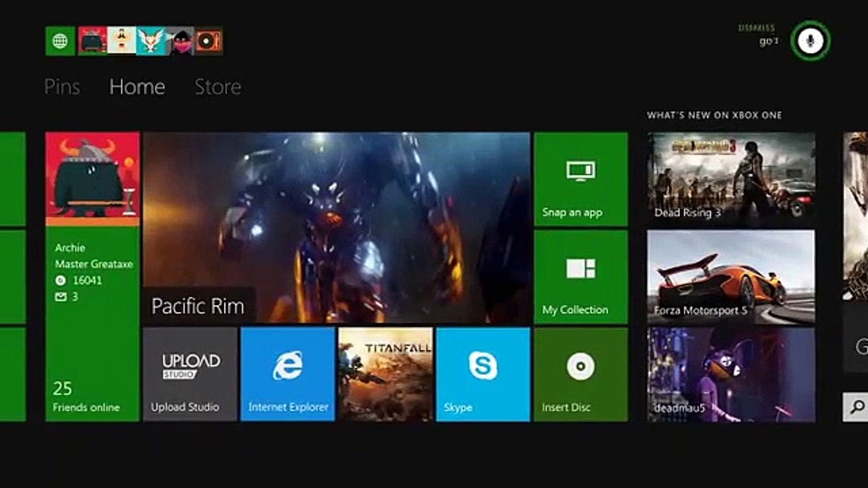This screenshot has width=868, height=488.
Task: Open the 3 messages entry
Action: click(66, 297)
